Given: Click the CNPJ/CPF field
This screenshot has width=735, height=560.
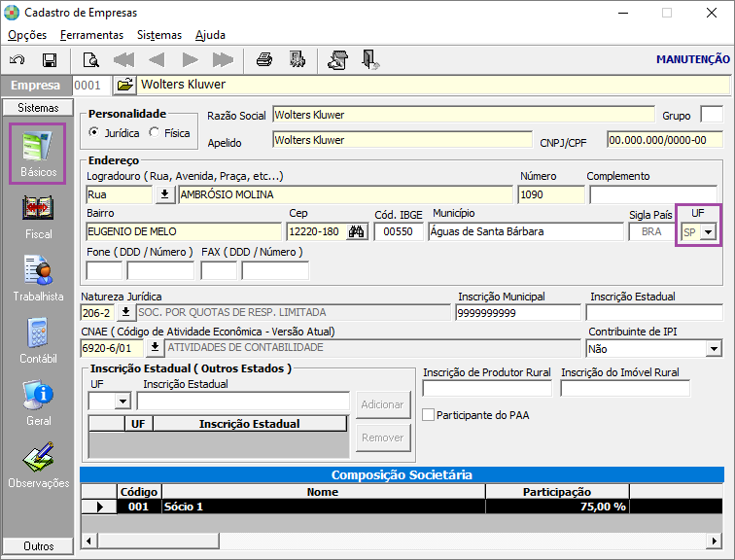Looking at the screenshot, I should point(665,140).
